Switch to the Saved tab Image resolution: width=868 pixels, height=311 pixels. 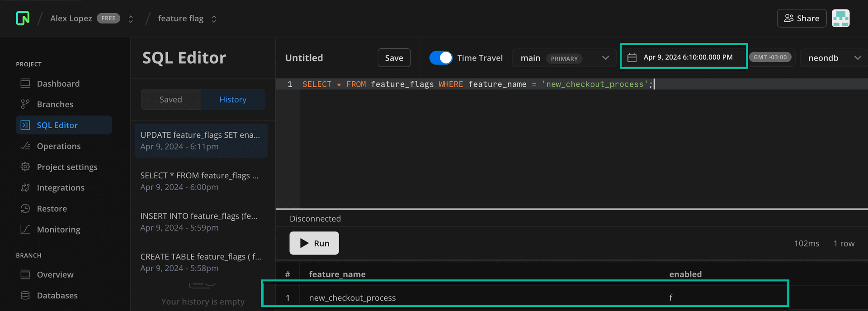171,99
